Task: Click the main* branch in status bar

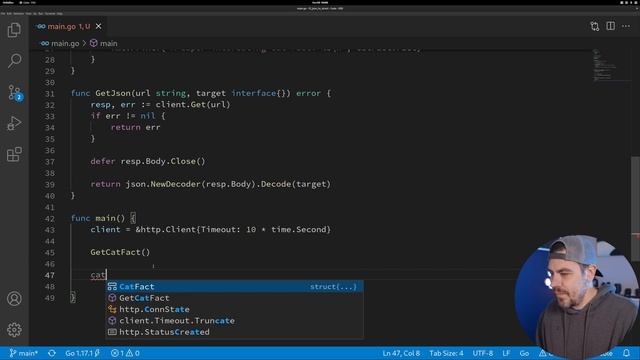Action: coord(24,353)
